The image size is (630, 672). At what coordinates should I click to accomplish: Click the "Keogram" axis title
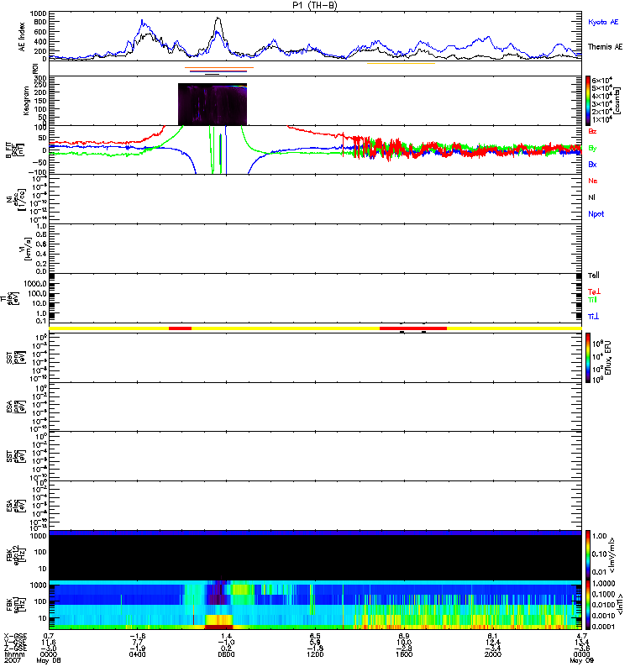[26, 101]
